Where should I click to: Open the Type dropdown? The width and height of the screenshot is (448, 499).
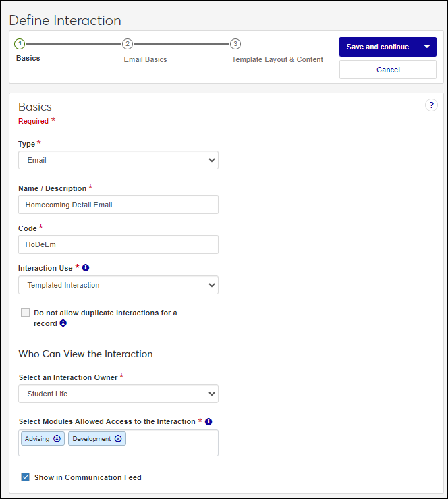point(118,160)
